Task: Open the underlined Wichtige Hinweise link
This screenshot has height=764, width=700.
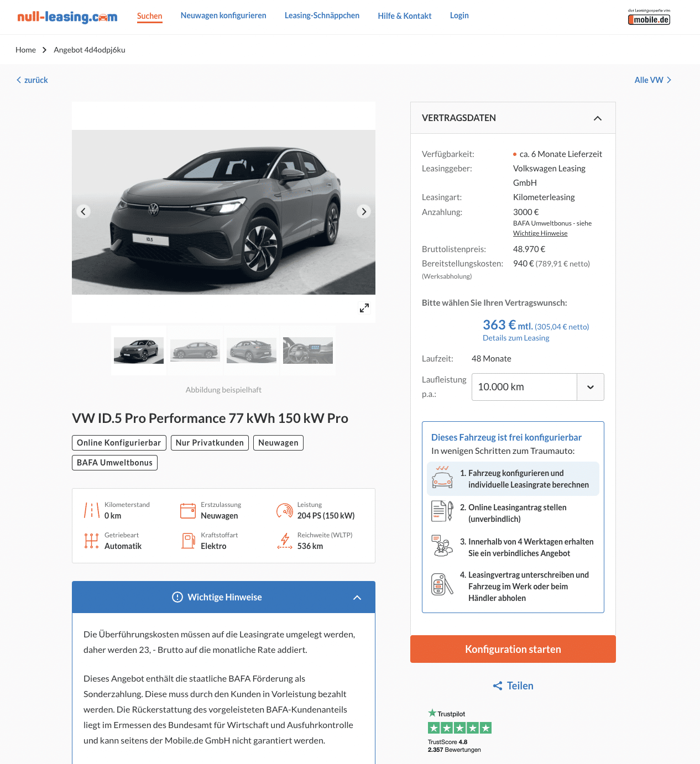Action: (540, 233)
